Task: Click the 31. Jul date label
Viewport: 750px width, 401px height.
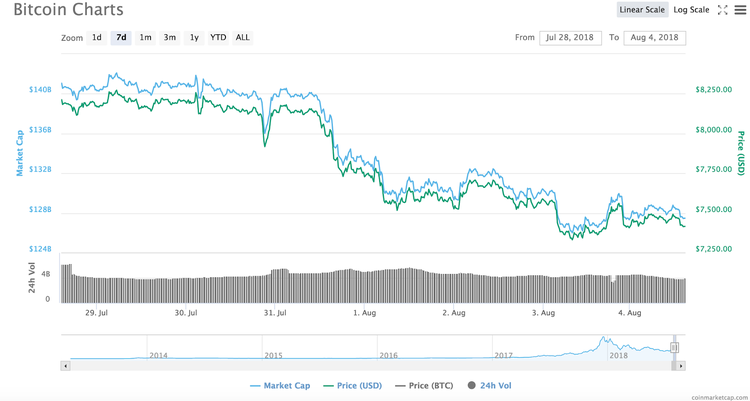Action: pos(275,313)
